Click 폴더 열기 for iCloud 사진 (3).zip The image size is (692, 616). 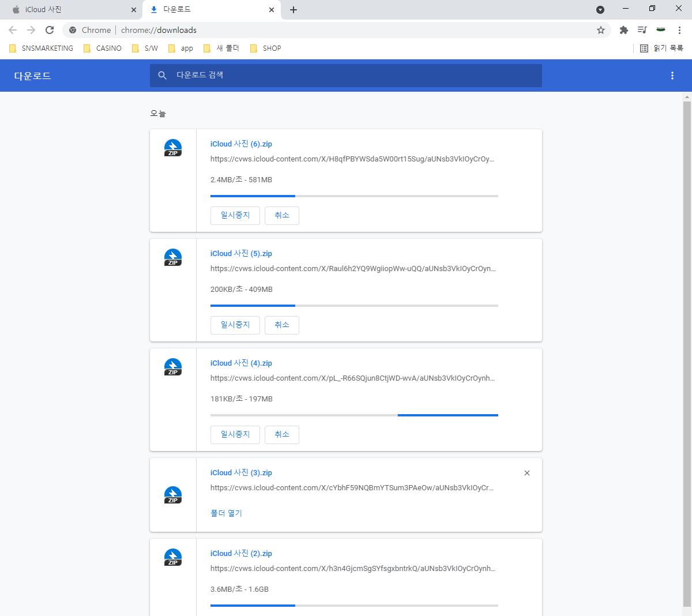227,513
